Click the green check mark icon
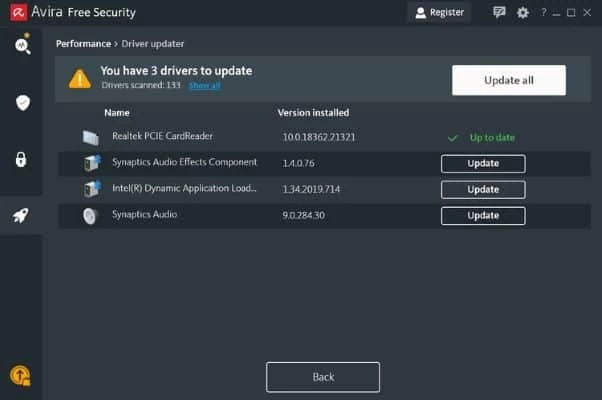The width and height of the screenshot is (602, 400). [x=453, y=138]
